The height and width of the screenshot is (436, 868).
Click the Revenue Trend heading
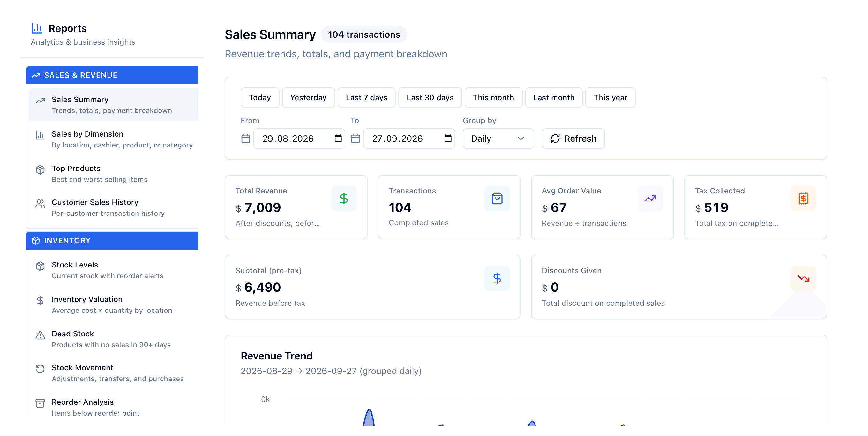point(276,356)
